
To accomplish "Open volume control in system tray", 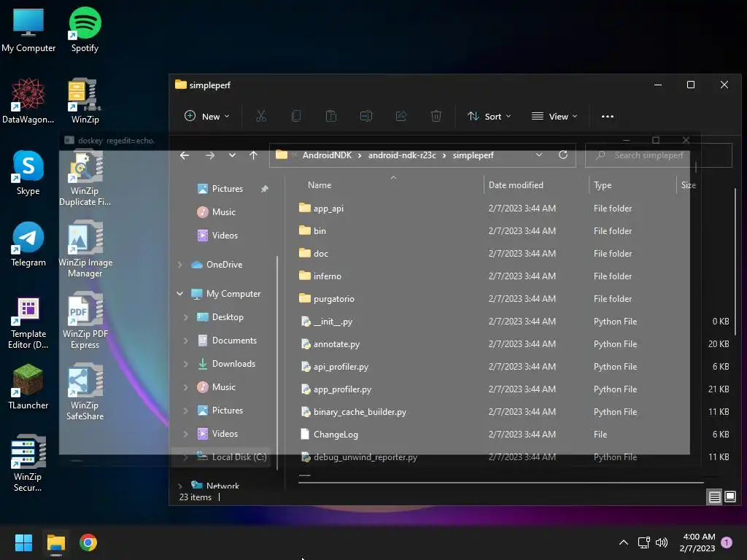I will coord(661,542).
